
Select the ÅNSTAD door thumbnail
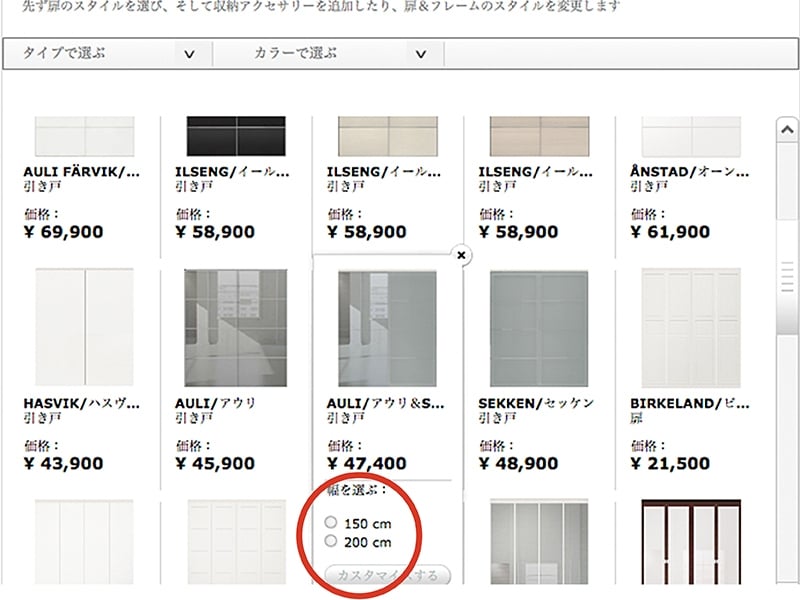coord(691,136)
